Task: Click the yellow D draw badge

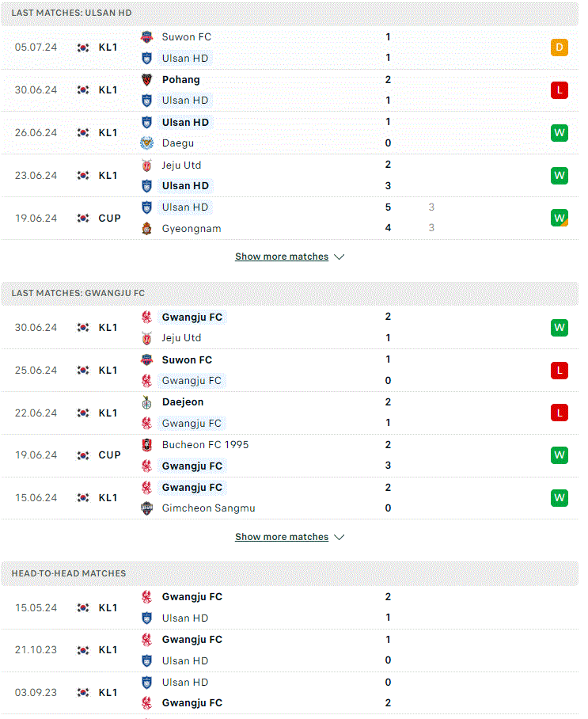Action: [x=560, y=48]
